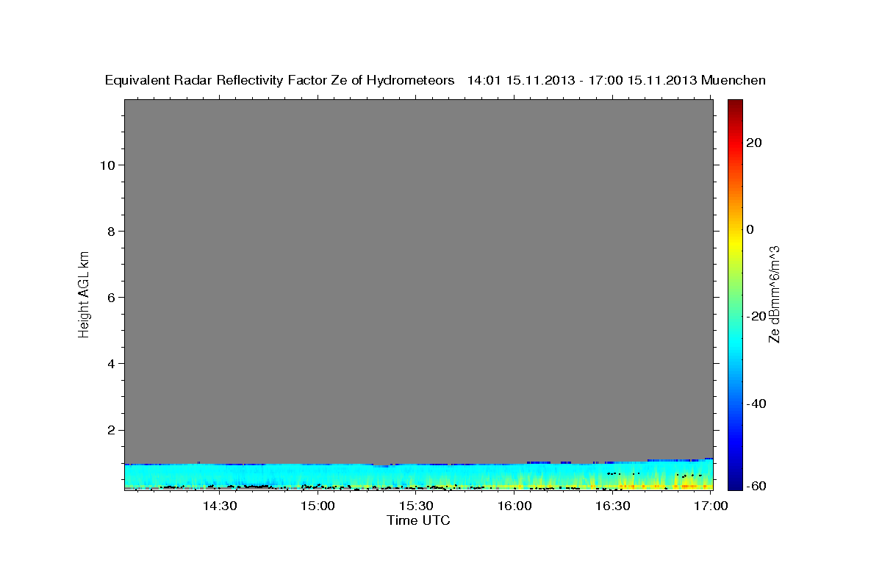Click the gray no-data area of the plot
Screen dimensions: 882x588
pos(418,279)
